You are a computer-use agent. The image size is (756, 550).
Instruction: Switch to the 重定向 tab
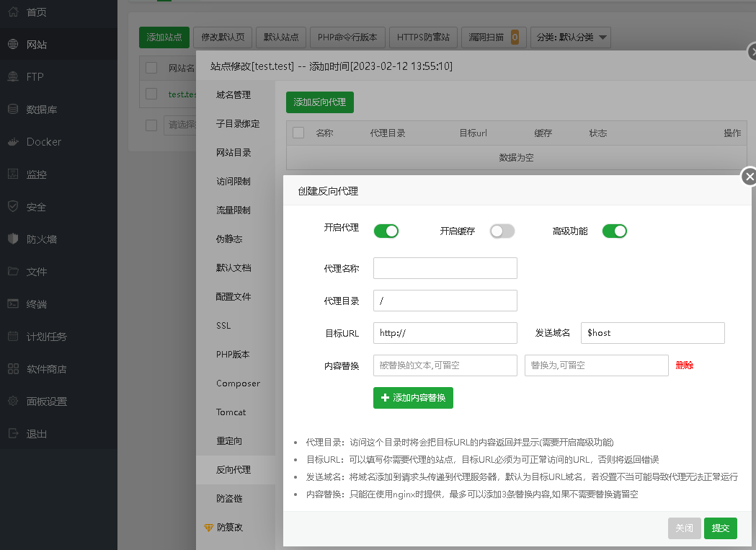[229, 441]
